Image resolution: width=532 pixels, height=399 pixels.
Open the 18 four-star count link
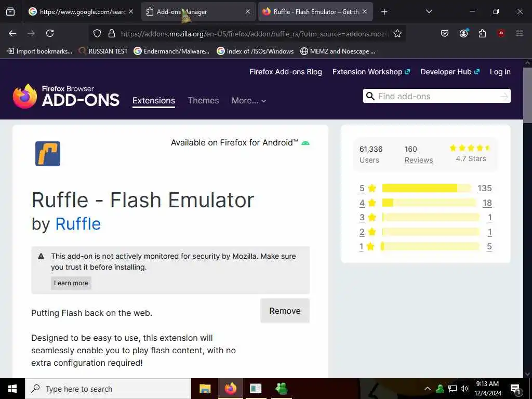(x=487, y=203)
